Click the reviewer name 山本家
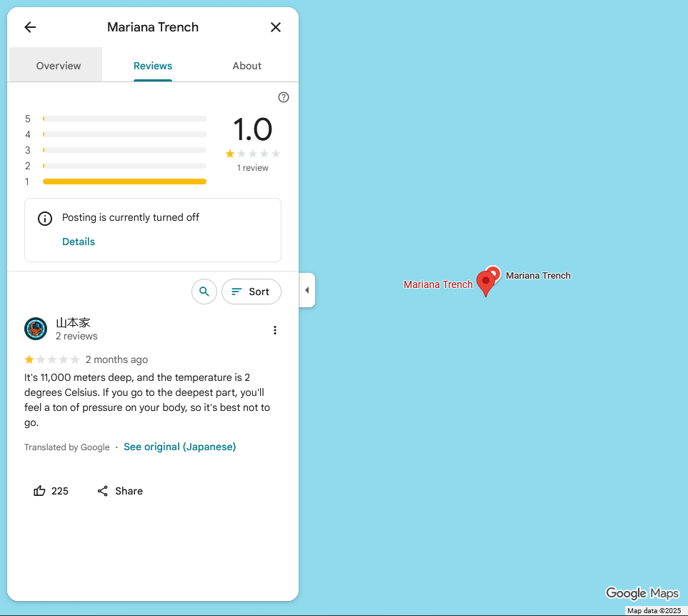 pos(74,323)
